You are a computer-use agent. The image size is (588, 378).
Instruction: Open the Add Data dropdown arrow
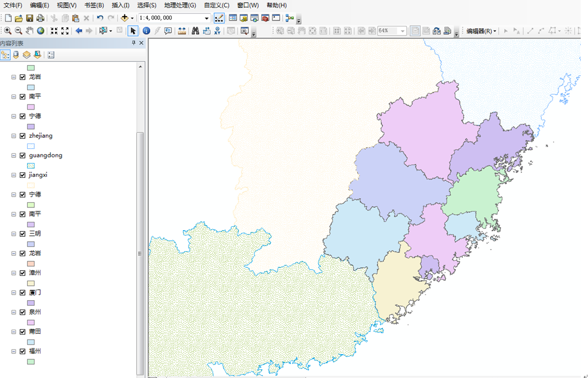[132, 18]
